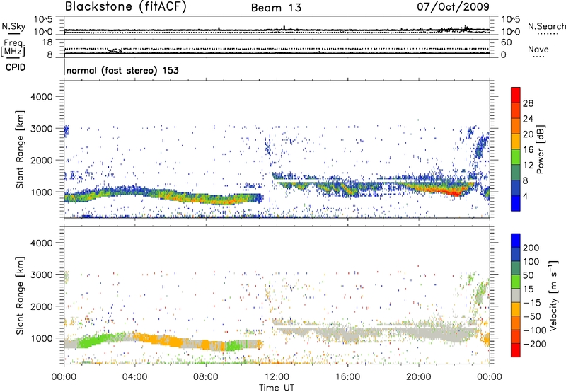Click the 4000 tick in power panel

(x=41, y=97)
